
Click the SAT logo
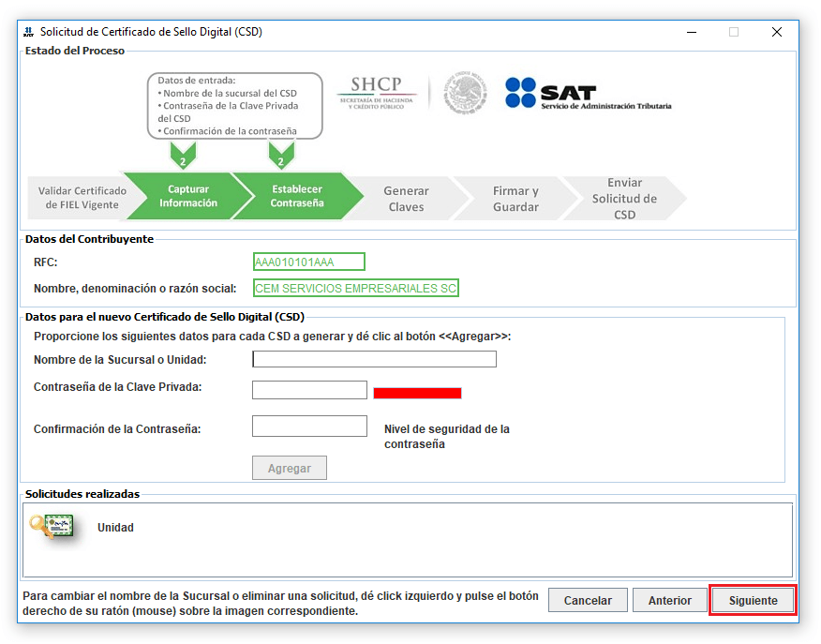tap(588, 93)
